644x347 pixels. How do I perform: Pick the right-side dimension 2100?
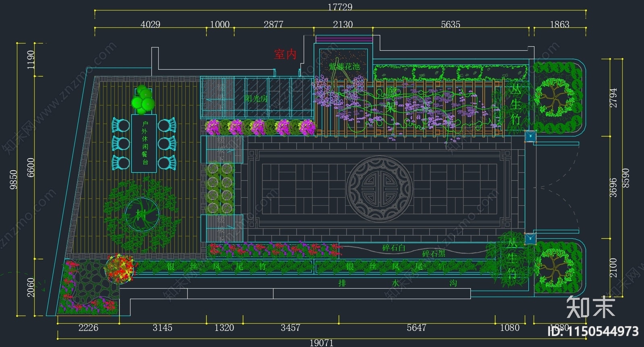click(x=613, y=268)
